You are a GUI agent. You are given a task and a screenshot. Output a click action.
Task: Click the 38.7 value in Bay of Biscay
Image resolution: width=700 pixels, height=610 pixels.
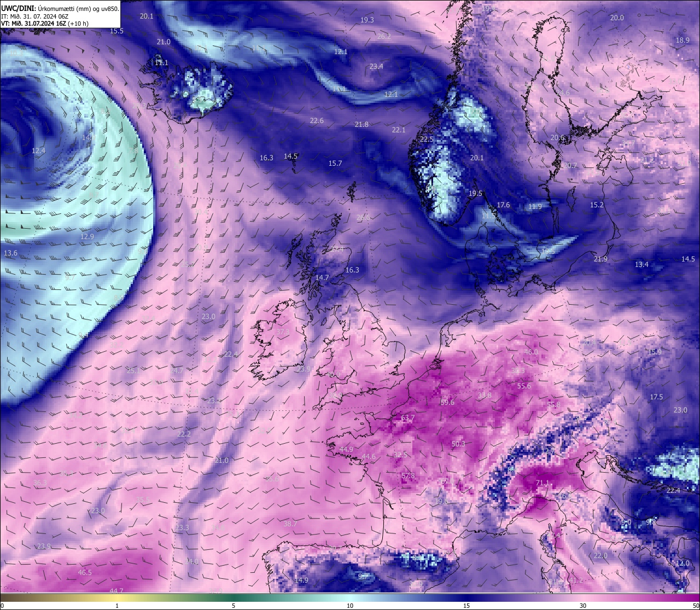[290, 524]
